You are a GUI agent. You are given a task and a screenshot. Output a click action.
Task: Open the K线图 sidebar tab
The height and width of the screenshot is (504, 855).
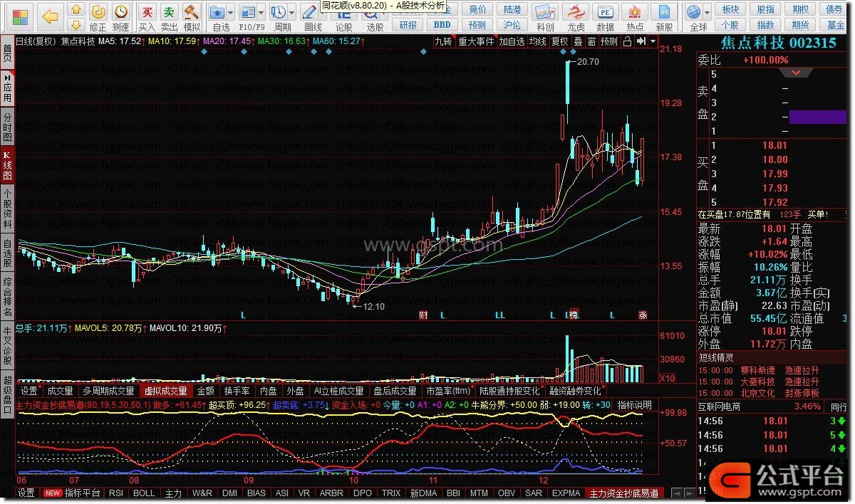pos(7,164)
